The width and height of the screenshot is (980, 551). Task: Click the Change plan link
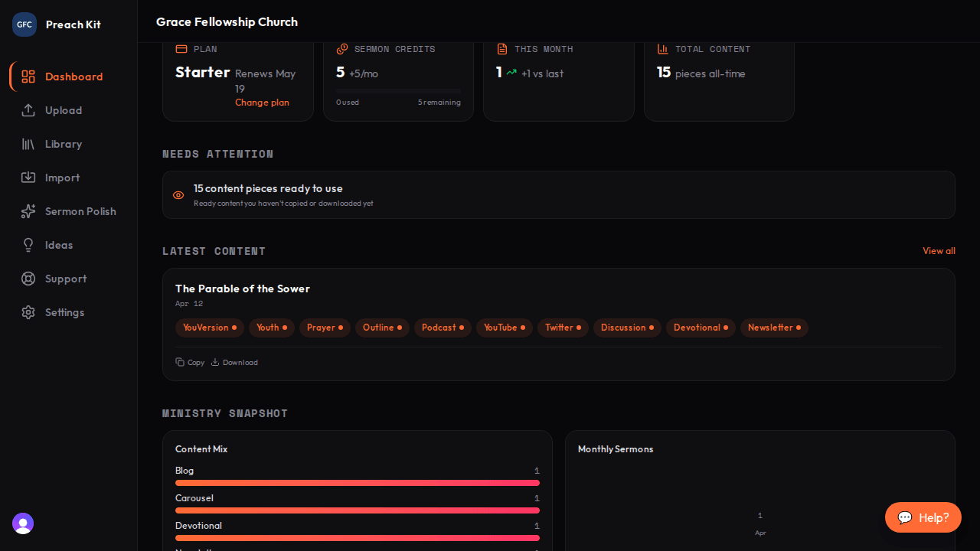click(262, 102)
